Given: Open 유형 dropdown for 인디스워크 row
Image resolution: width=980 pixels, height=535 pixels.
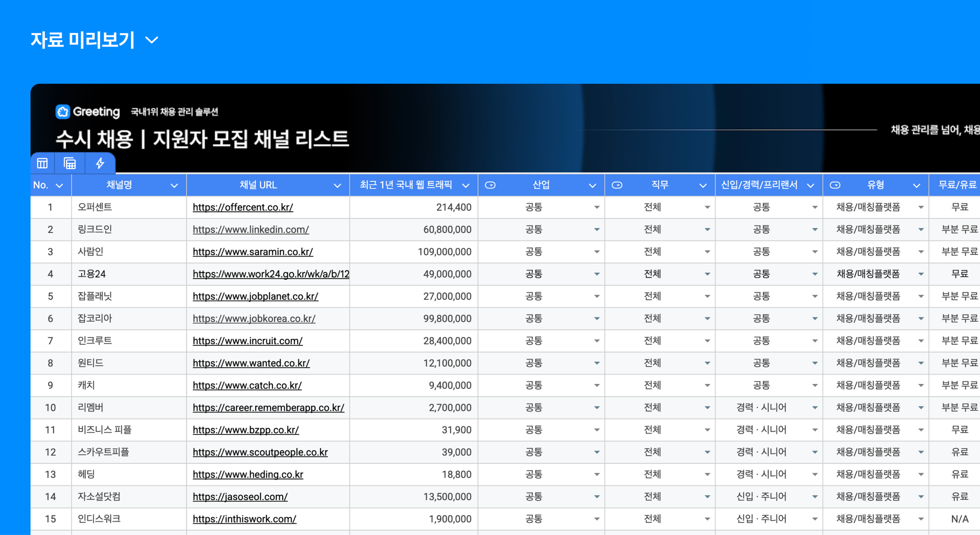Looking at the screenshot, I should (921, 519).
